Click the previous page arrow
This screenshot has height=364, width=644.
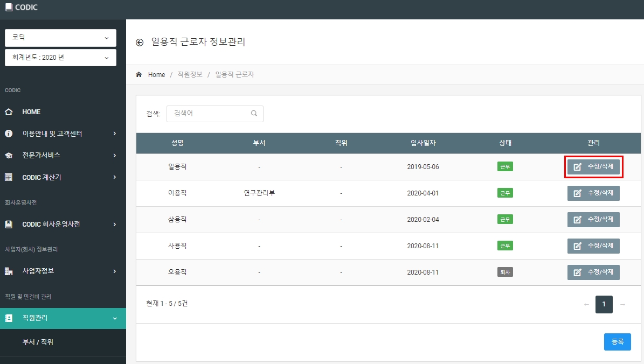tap(586, 304)
